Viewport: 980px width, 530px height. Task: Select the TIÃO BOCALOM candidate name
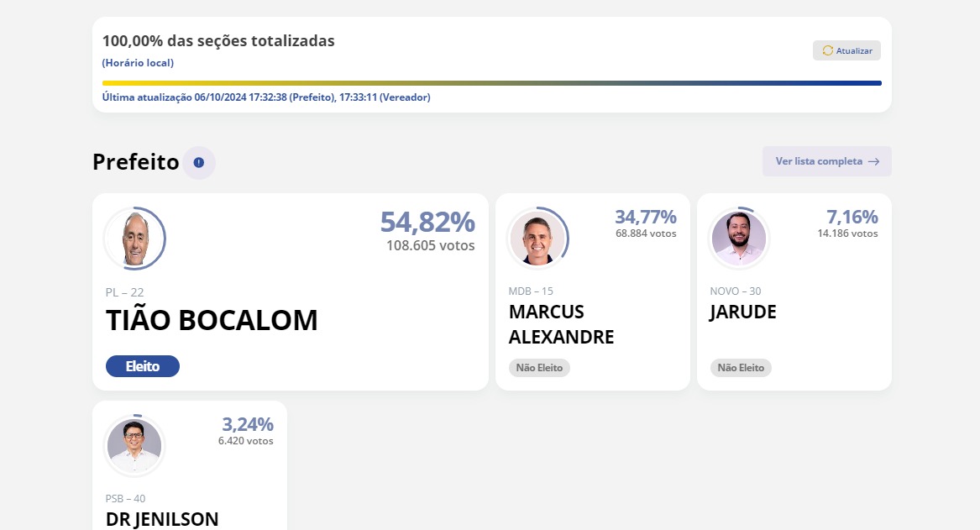[212, 320]
